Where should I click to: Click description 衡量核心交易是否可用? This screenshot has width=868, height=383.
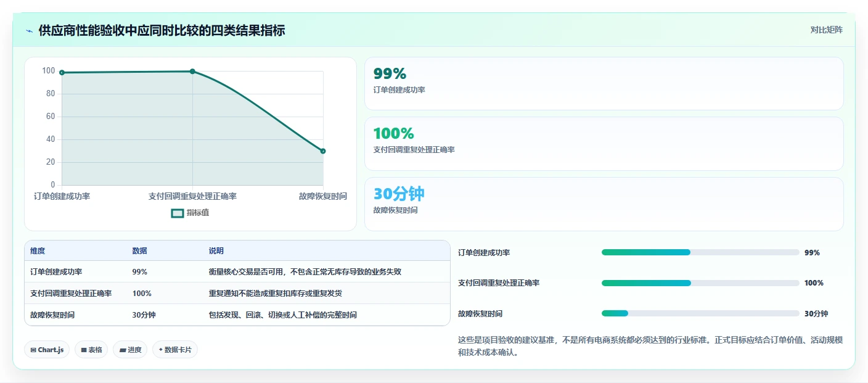(x=306, y=272)
